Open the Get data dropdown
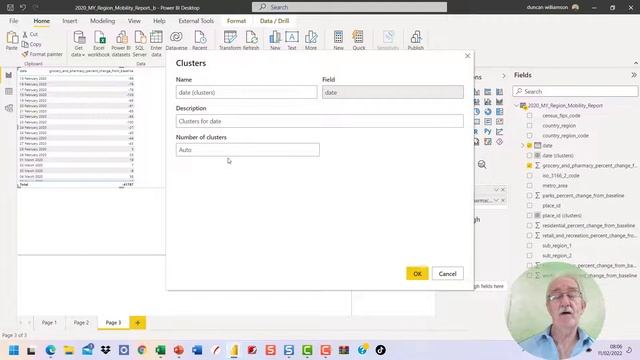Viewport: 640px width, 360px height. (78, 44)
